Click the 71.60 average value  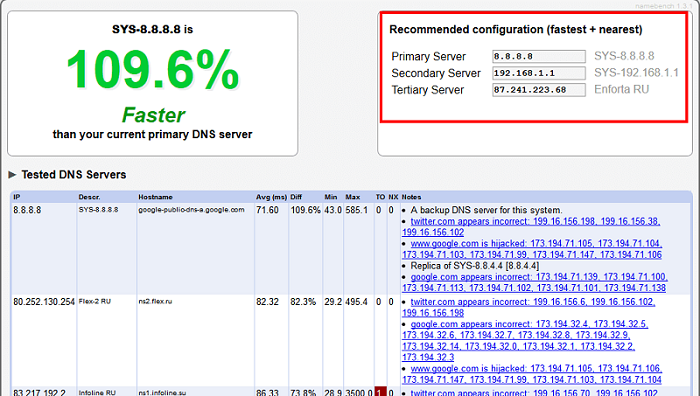[267, 210]
